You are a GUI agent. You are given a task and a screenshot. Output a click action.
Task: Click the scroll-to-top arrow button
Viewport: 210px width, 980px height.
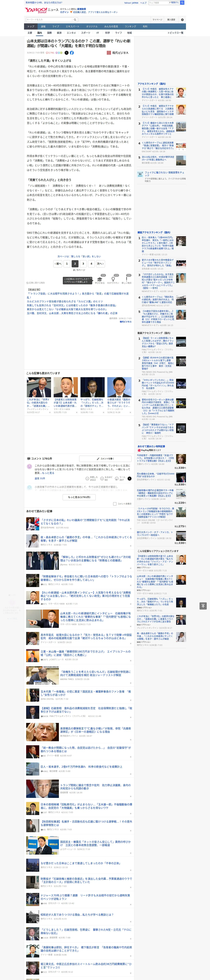(203, 606)
